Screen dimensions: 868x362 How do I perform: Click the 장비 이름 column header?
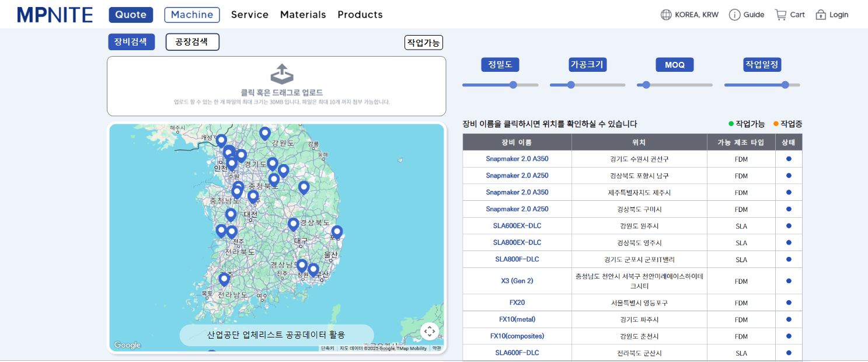coord(517,142)
